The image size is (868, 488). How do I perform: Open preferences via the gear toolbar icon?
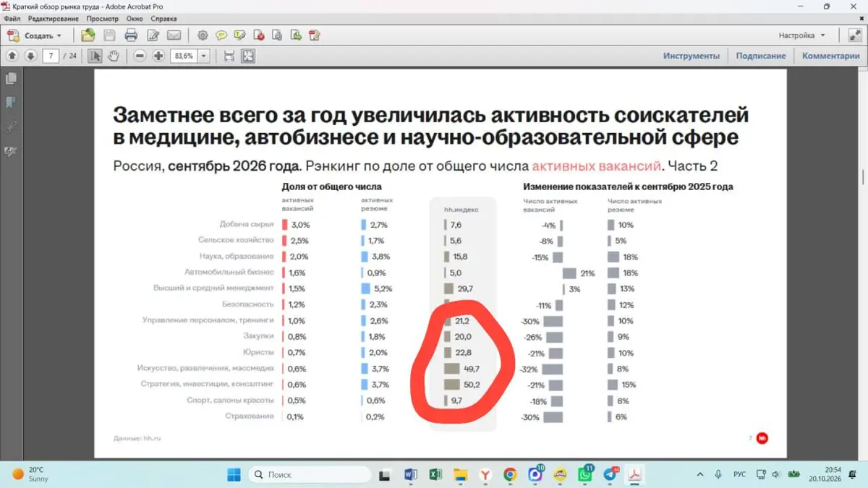(x=203, y=35)
